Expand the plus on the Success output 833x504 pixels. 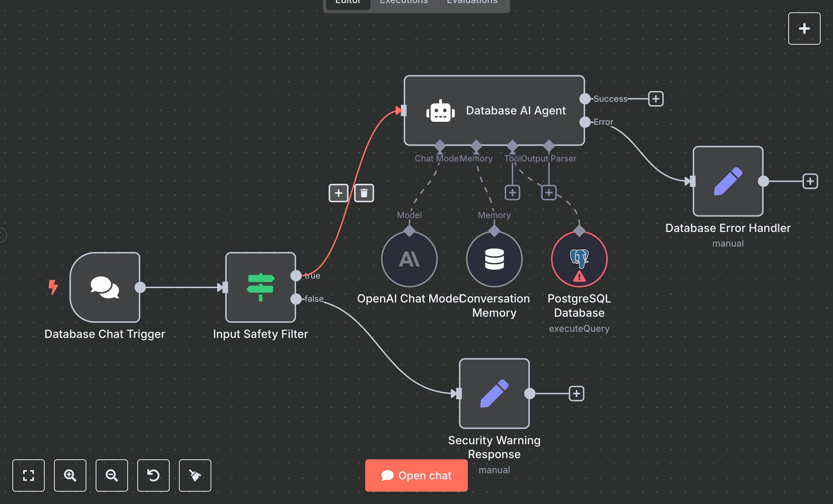pos(655,99)
